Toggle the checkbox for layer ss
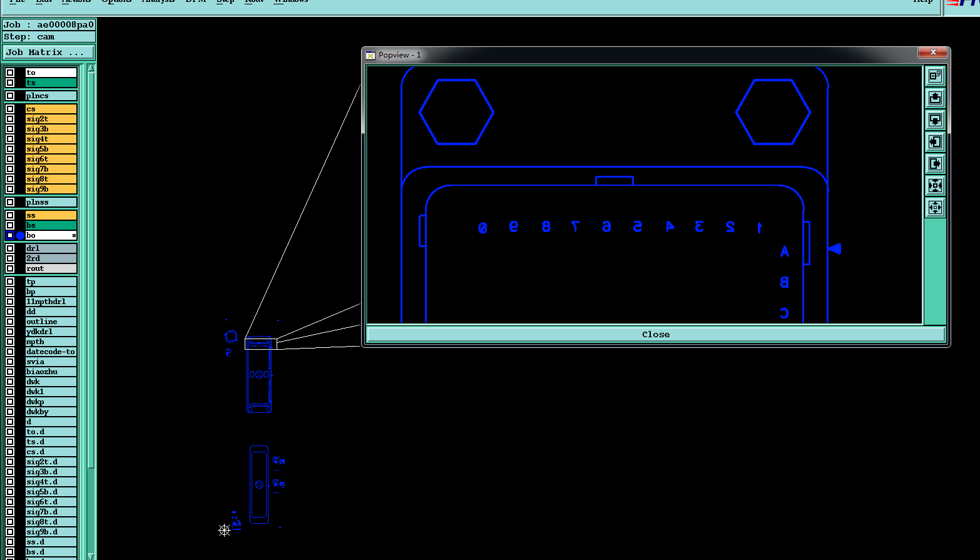Screen dimensions: 980x560 (10, 215)
